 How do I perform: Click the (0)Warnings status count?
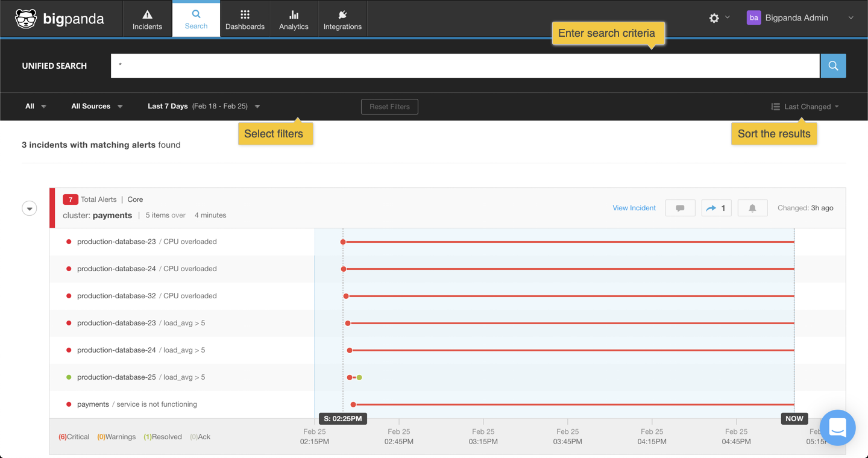(x=116, y=437)
